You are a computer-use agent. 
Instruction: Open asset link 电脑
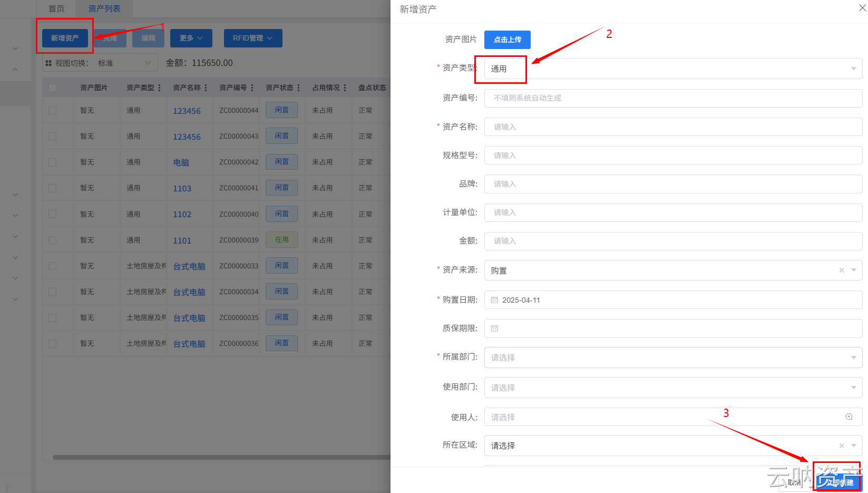[x=181, y=162]
